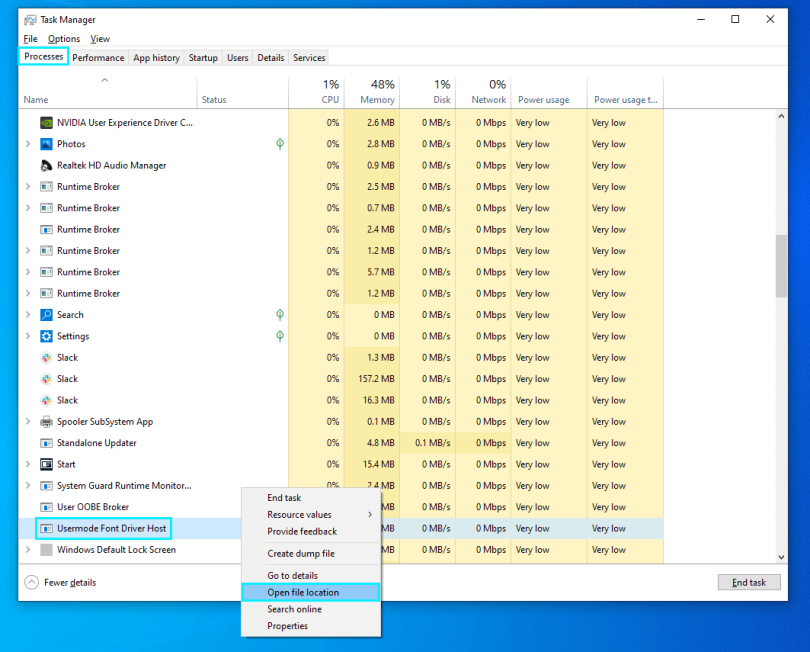The height and width of the screenshot is (652, 810).
Task: Click the Spooler SubSystem App printer icon
Action: (x=45, y=421)
